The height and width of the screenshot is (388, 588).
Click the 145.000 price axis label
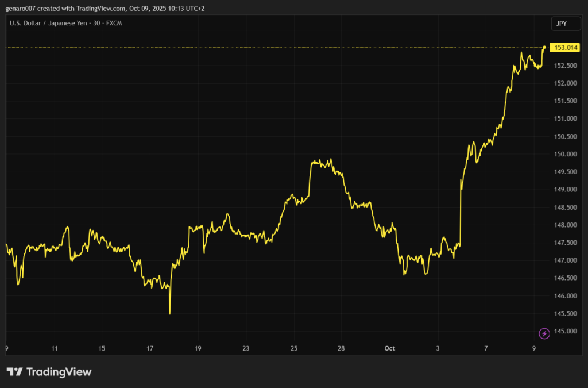tap(565, 331)
